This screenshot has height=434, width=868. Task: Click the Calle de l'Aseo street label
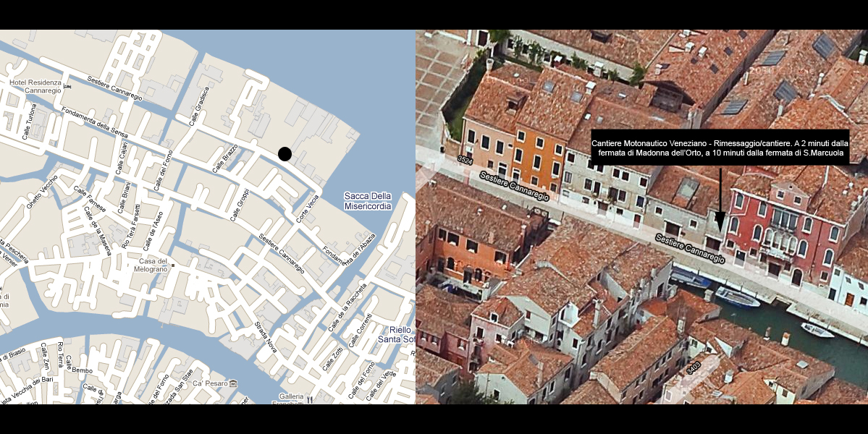point(153,229)
